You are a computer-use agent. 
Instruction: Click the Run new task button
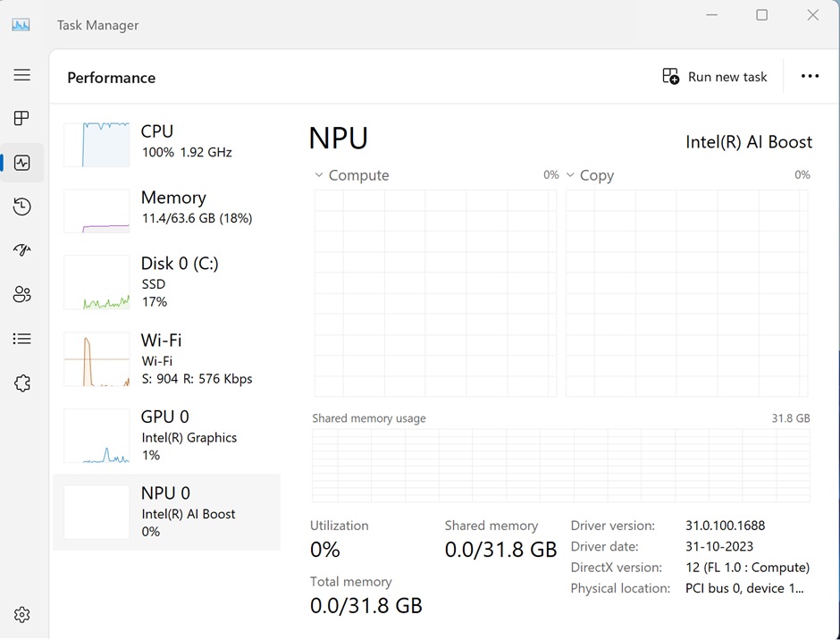coord(715,76)
